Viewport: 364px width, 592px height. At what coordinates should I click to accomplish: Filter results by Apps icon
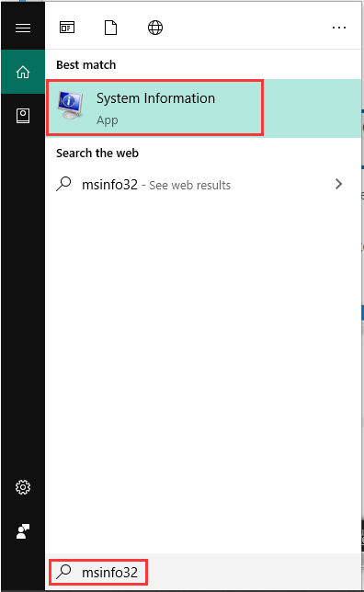click(x=67, y=28)
